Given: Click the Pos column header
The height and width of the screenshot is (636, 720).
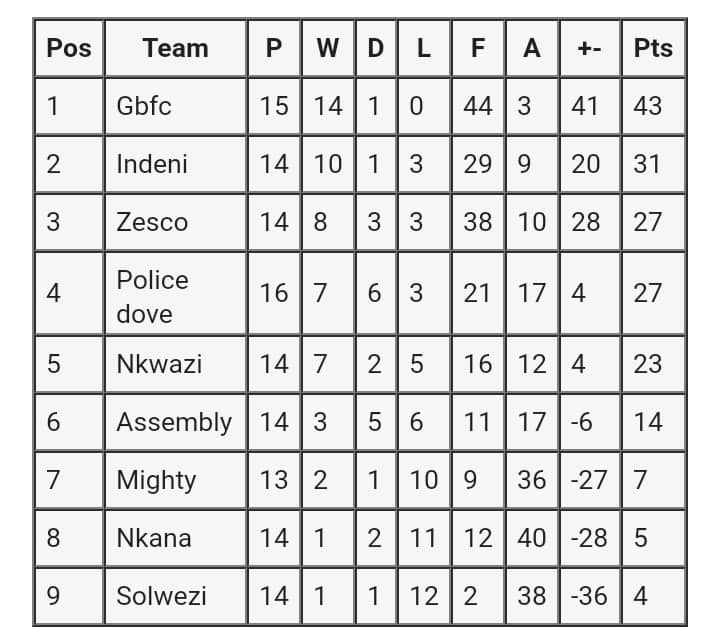Looking at the screenshot, I should (69, 48).
